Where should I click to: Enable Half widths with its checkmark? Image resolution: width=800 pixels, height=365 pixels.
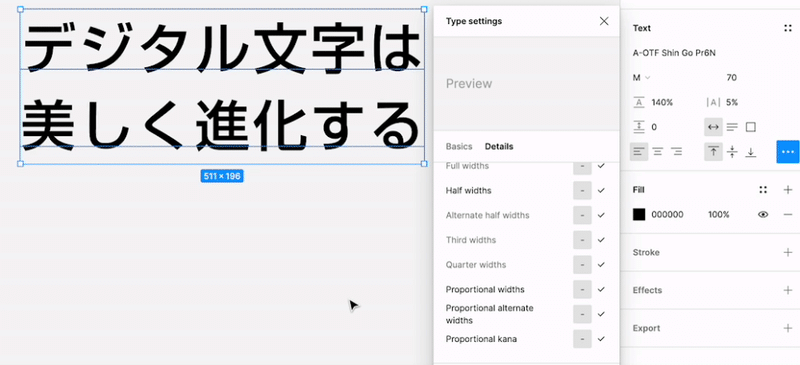point(601,190)
